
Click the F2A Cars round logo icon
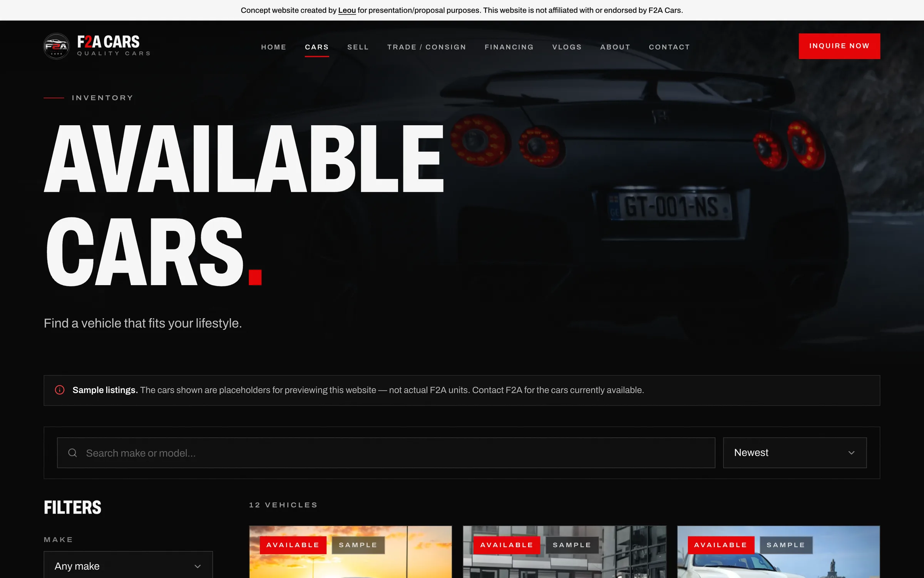[x=56, y=46]
